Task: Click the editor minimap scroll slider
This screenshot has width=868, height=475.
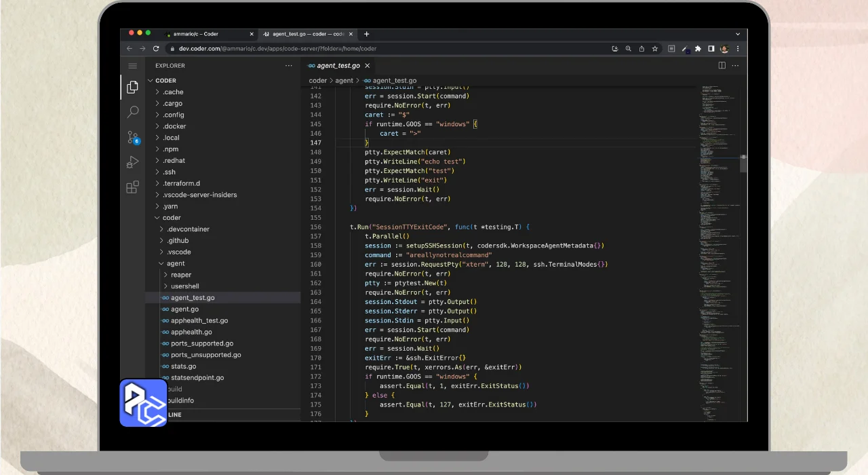Action: point(743,163)
